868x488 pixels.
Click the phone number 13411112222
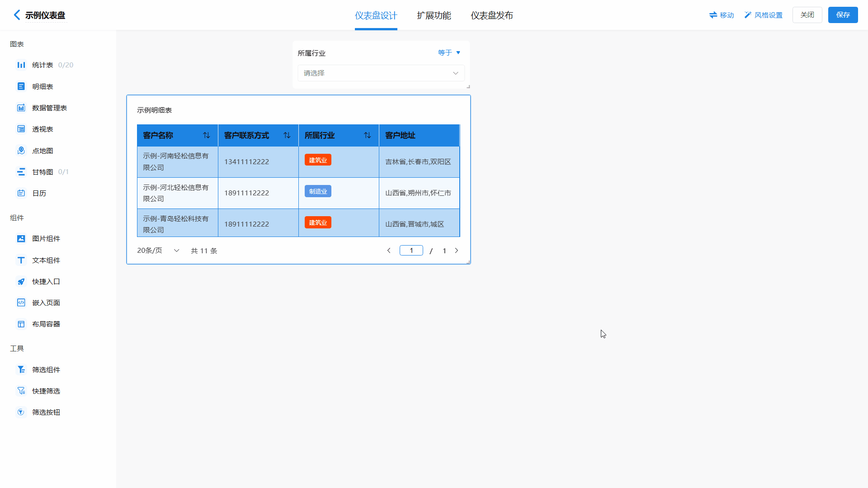[x=247, y=162]
